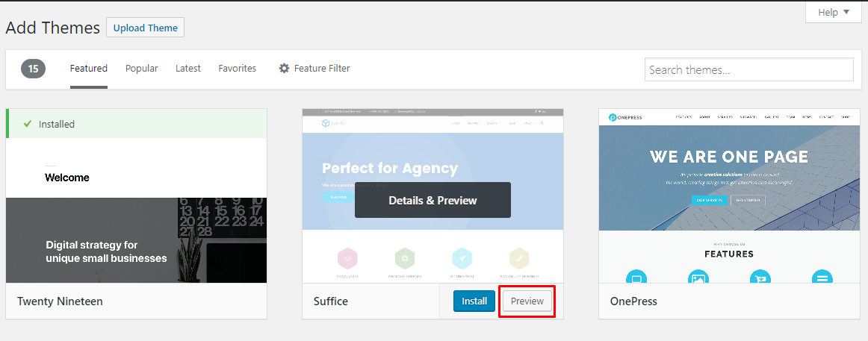
Task: Click the green hexagon support icon in Suffice preview
Action: click(405, 258)
